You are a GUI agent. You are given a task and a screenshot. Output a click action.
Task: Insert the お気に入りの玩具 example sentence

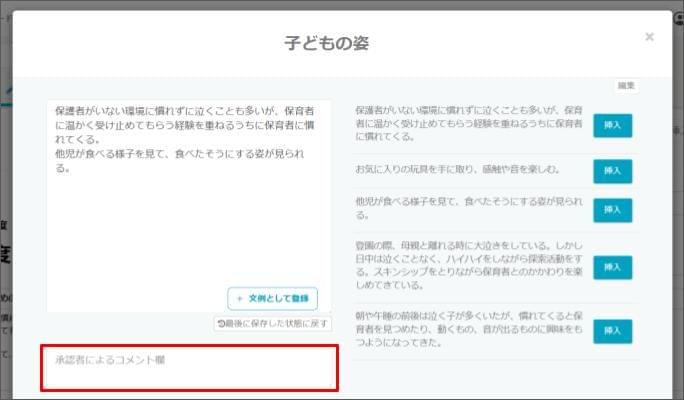(x=612, y=171)
